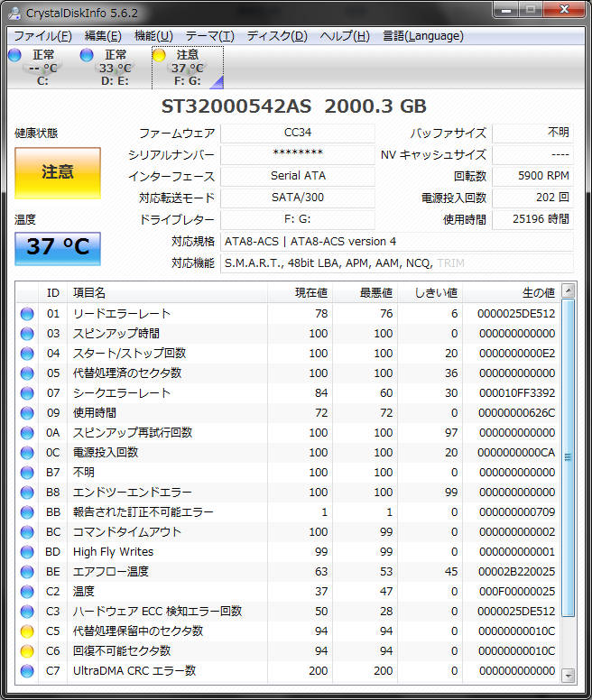Click the serial number field with asterisks
Viewport: 592px width, 700px height.
tap(298, 154)
